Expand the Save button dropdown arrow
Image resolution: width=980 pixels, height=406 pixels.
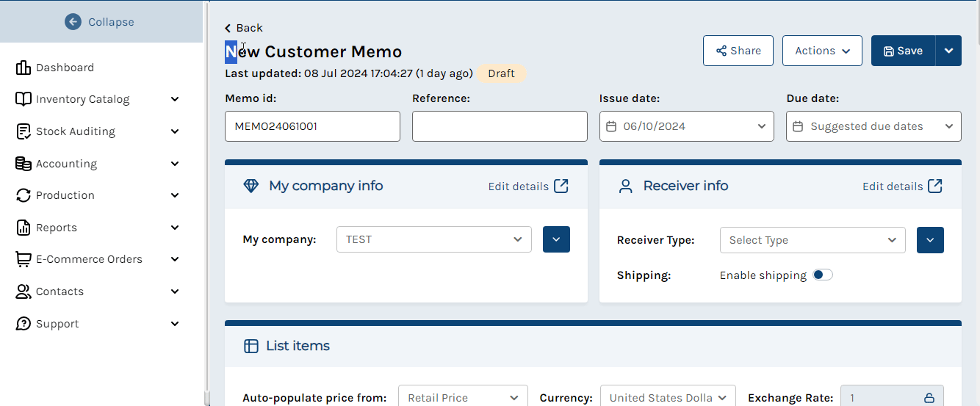[x=948, y=51]
